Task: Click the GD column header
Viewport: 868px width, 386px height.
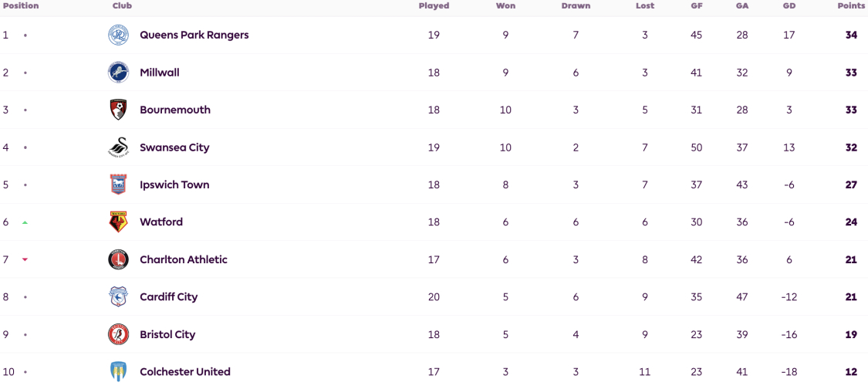Action: coord(789,6)
